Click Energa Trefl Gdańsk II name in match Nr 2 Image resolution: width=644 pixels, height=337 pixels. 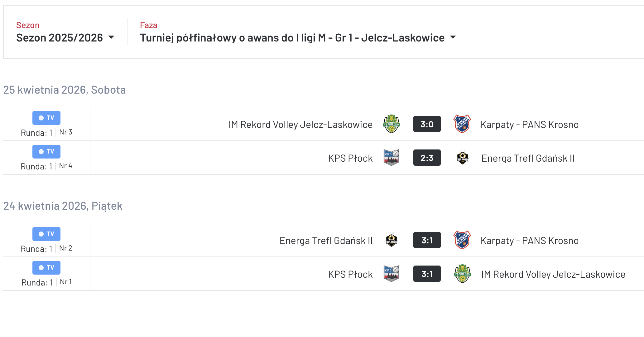pos(326,241)
